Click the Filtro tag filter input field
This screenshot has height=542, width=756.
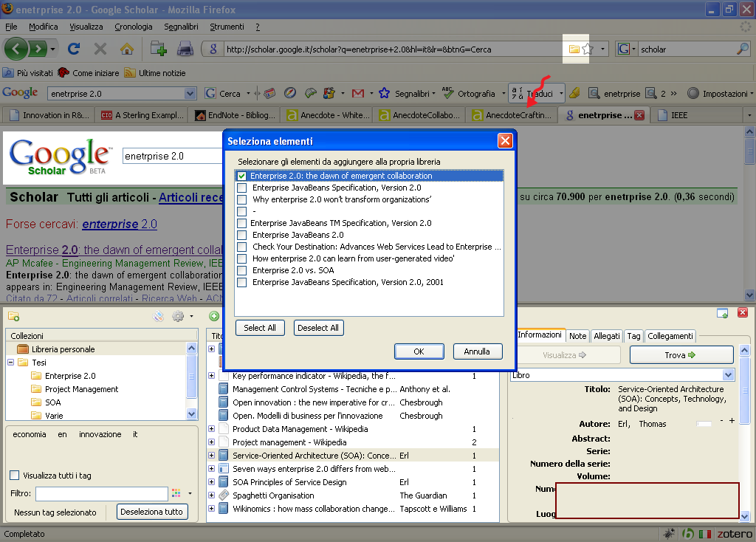coord(101,493)
